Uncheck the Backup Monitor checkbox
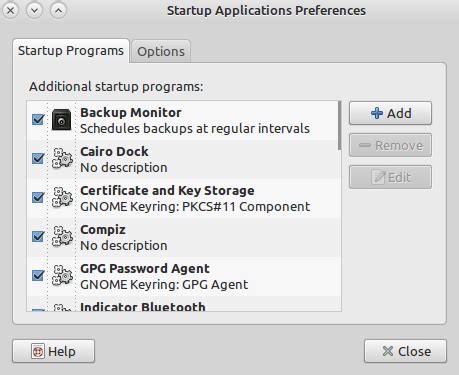 click(38, 119)
